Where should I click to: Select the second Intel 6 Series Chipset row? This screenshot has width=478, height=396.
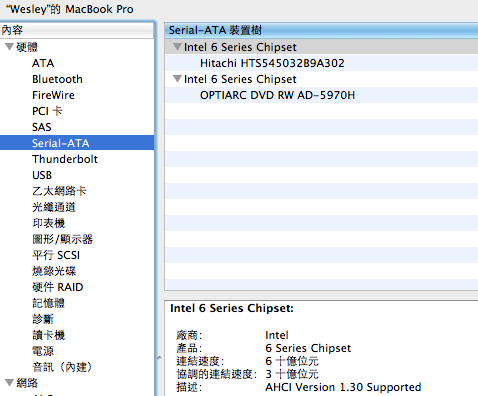pos(322,79)
